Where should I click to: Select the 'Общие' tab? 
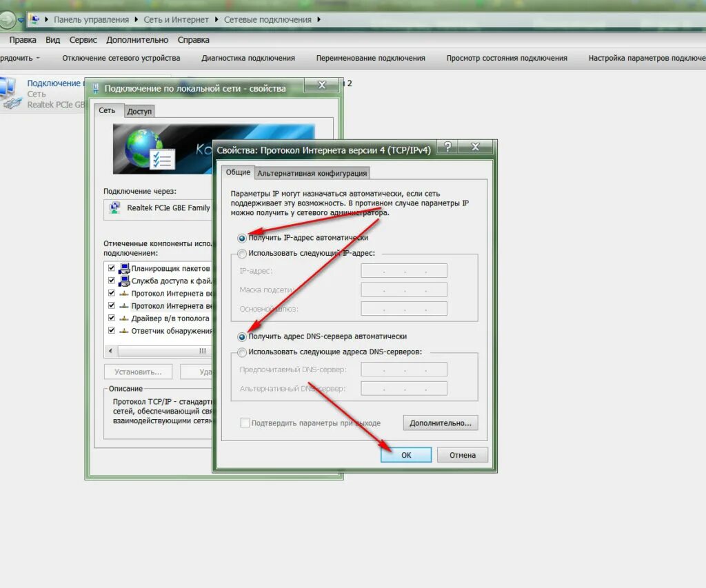pyautogui.click(x=238, y=172)
